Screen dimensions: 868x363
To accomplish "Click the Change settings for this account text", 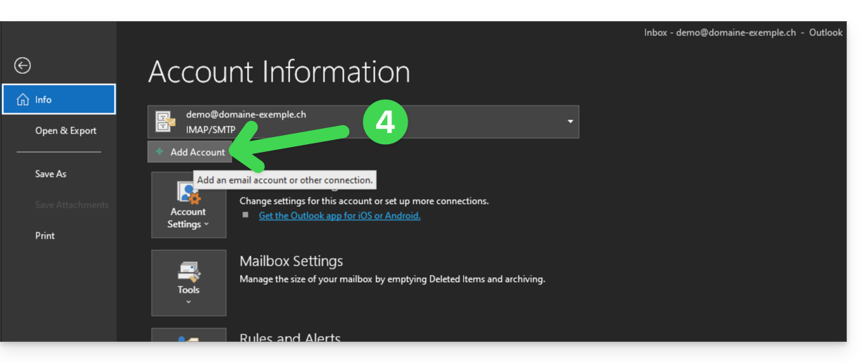I will point(364,201).
